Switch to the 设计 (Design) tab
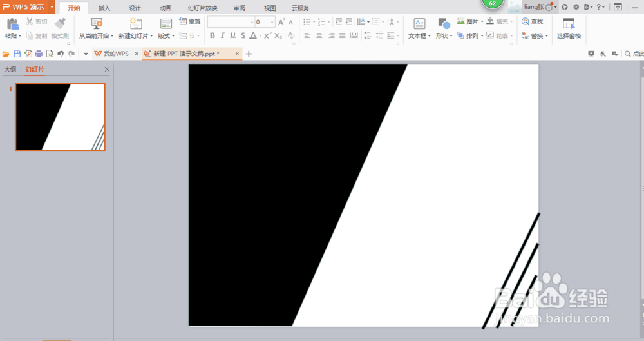 135,8
